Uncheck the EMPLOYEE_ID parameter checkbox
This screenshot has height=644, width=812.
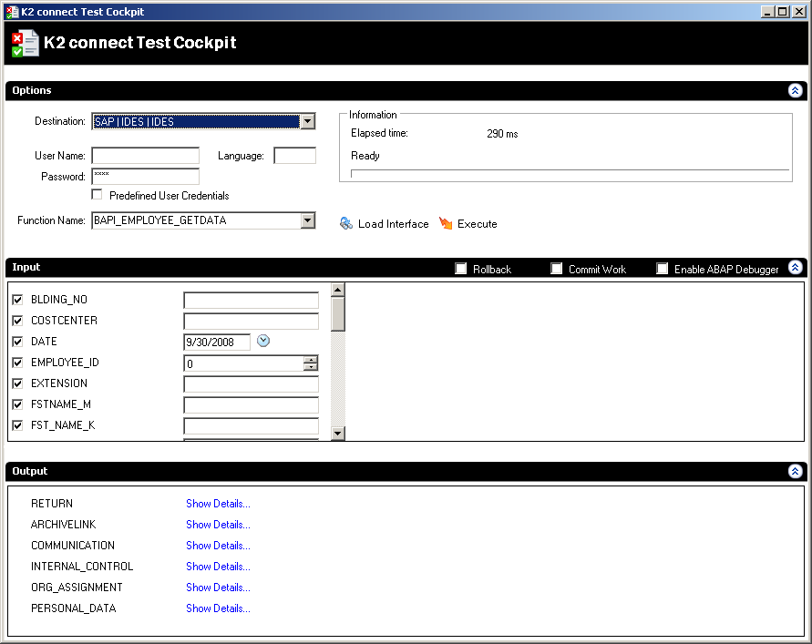[17, 363]
